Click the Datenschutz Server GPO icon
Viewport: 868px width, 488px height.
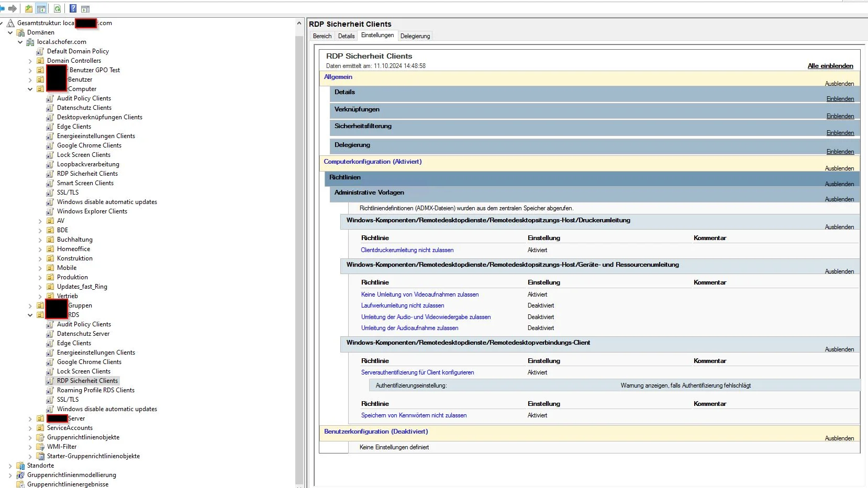tap(50, 334)
